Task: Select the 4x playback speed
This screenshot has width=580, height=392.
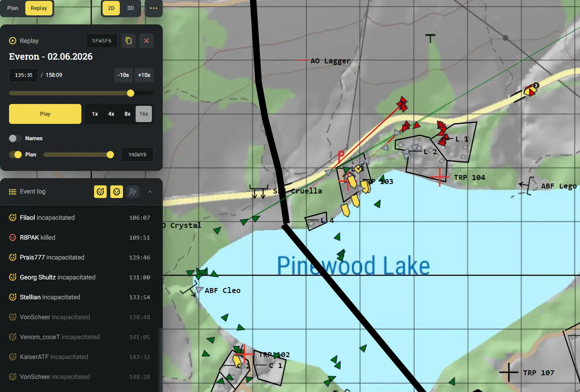Action: point(111,114)
